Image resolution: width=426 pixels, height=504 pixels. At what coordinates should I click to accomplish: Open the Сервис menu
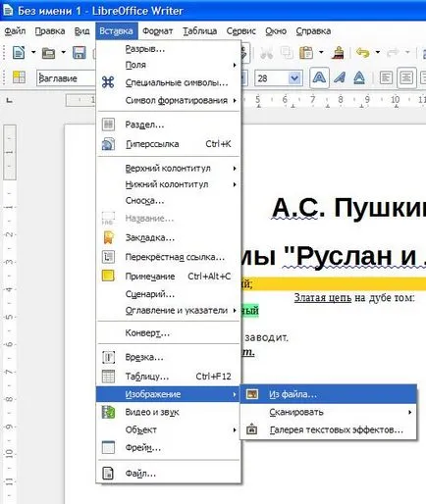pos(240,31)
